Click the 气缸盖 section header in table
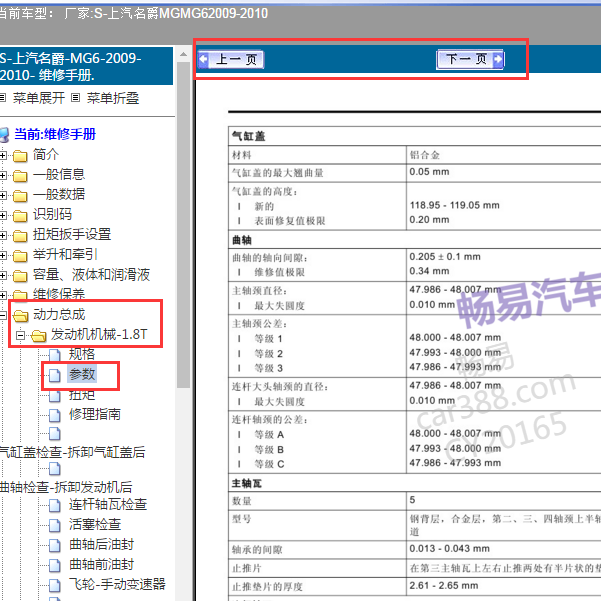This screenshot has height=601, width=601. (x=415, y=136)
